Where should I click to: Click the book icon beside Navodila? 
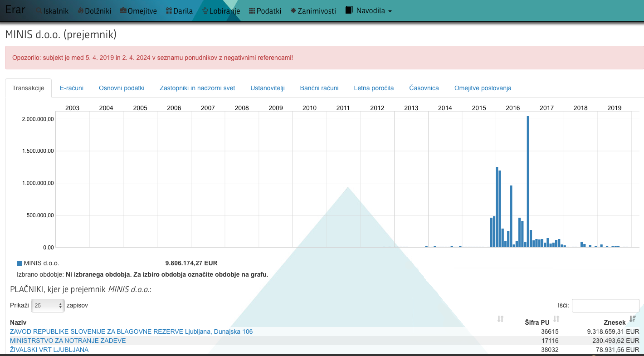[x=349, y=10]
